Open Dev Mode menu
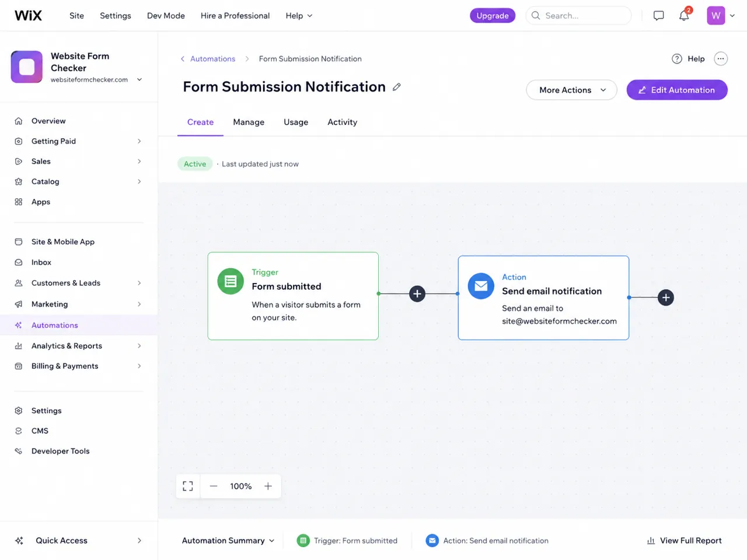Viewport: 747px width, 560px height. click(166, 16)
